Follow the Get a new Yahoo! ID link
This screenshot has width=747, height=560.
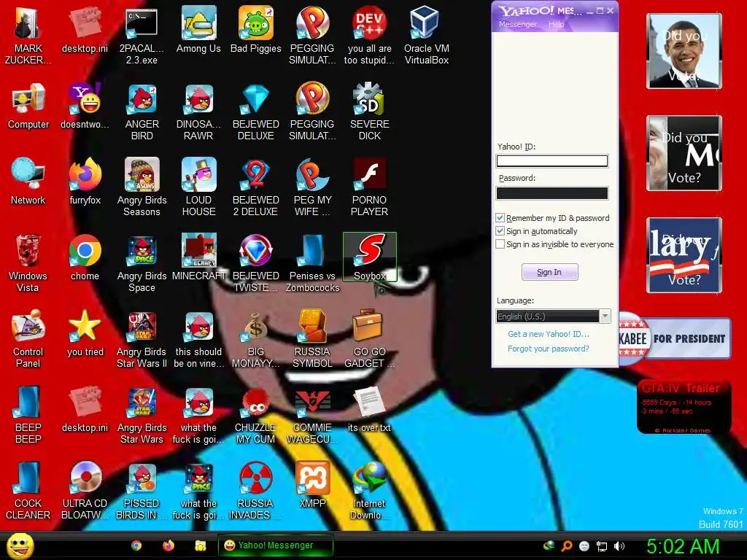[x=549, y=334]
